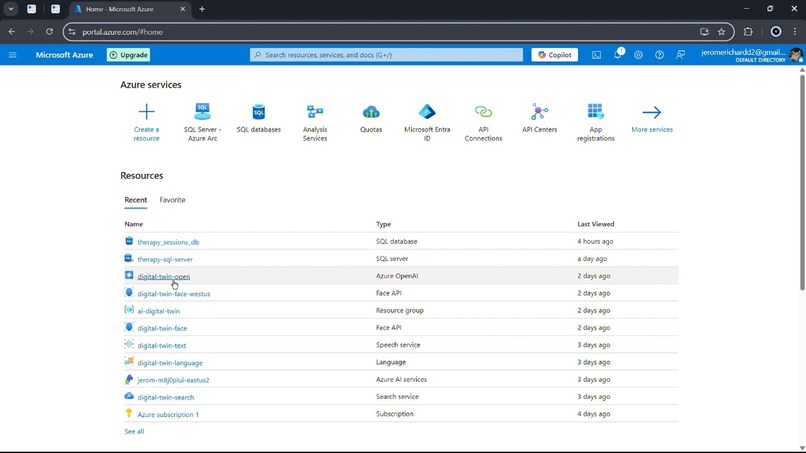
Task: Open browser extensions puzzle icon
Action: coord(748,32)
